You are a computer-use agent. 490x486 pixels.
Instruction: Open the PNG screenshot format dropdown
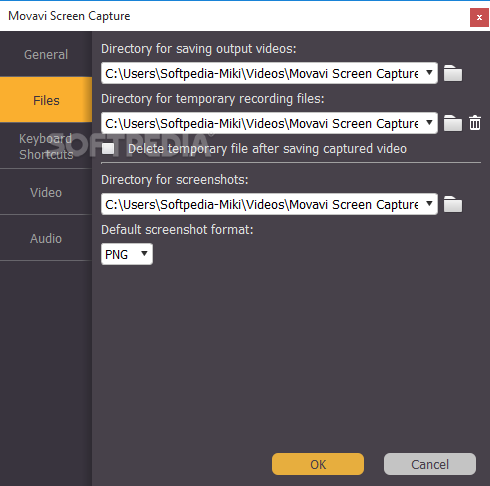pyautogui.click(x=127, y=254)
